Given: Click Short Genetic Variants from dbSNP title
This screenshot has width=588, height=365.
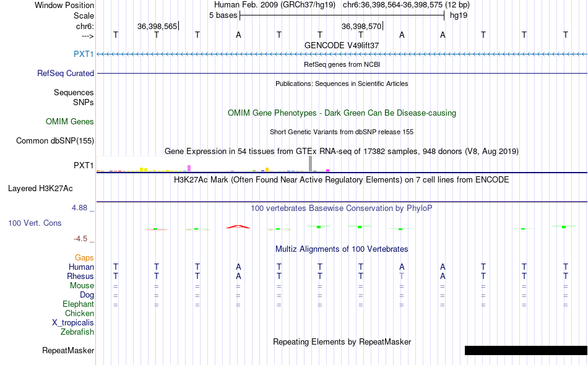Looking at the screenshot, I should click(342, 132).
